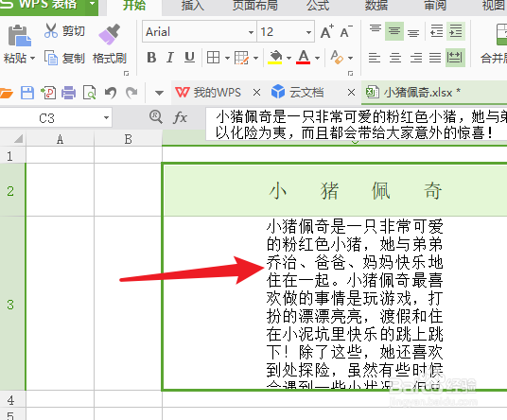This screenshot has height=420, width=507.
Task: Decrease font size with A- icon
Action: [x=346, y=31]
